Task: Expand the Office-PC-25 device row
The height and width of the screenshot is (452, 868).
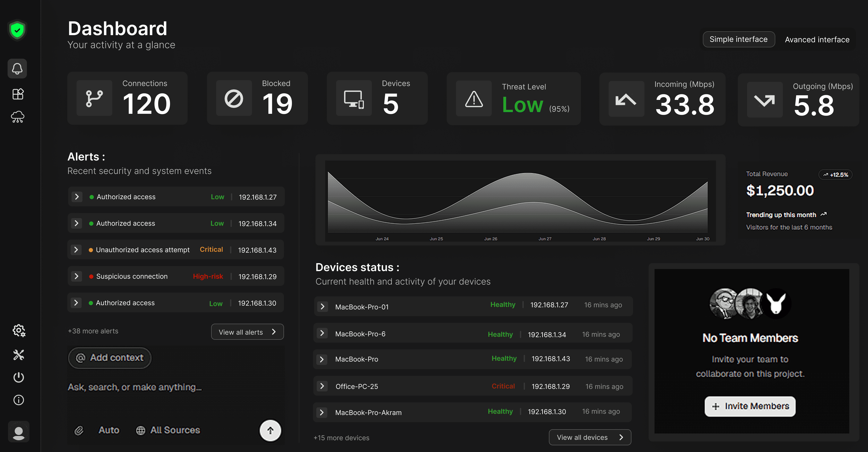Action: [322, 386]
